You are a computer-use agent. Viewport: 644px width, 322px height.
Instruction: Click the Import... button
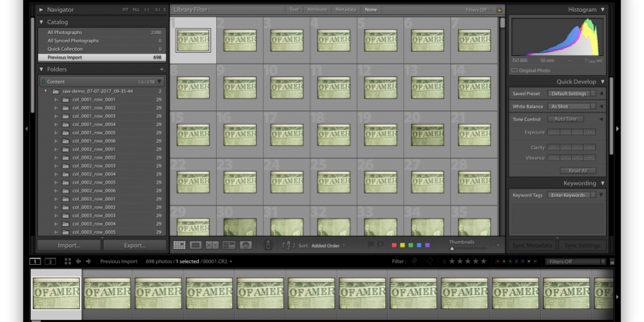[69, 245]
